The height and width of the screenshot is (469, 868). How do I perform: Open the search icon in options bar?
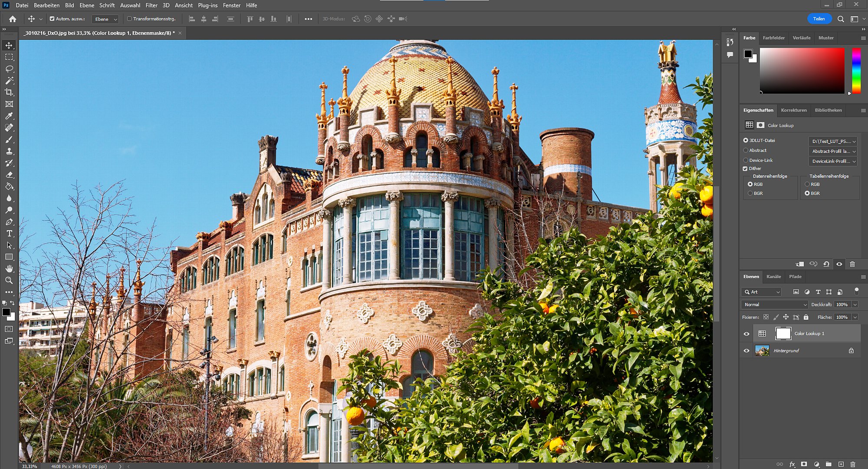click(841, 19)
